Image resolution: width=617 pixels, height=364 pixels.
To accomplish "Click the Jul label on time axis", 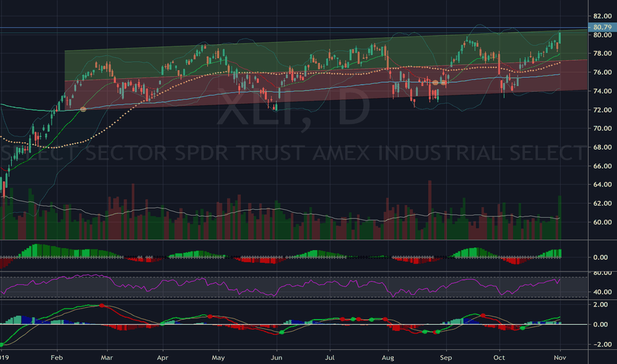I will [330, 357].
